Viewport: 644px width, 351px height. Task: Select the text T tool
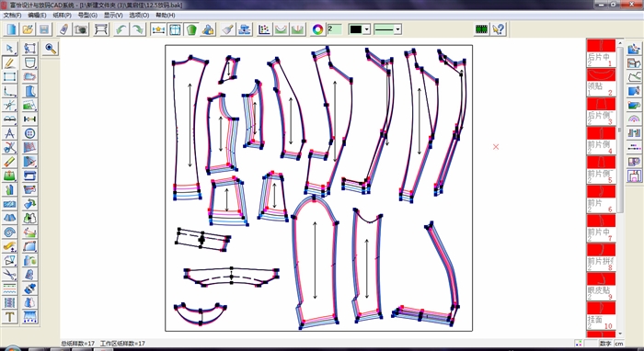coord(9,317)
